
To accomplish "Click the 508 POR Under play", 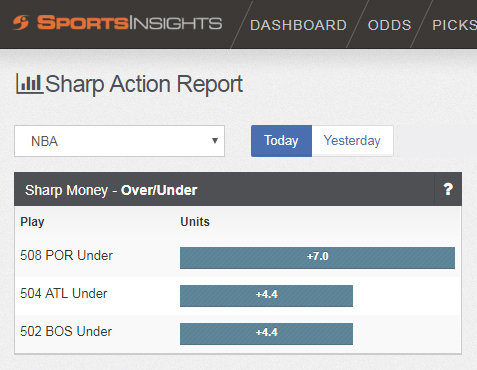I will click(x=66, y=256).
